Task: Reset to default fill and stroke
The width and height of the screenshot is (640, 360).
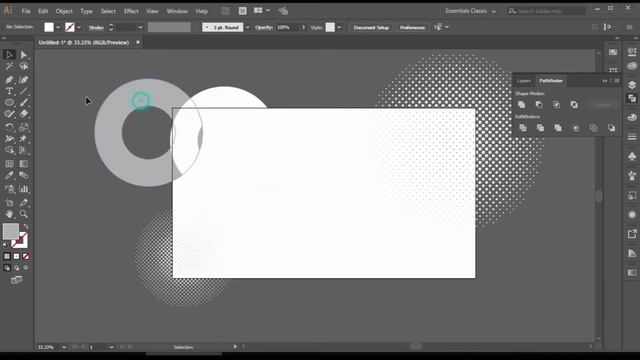Action: (x=5, y=245)
